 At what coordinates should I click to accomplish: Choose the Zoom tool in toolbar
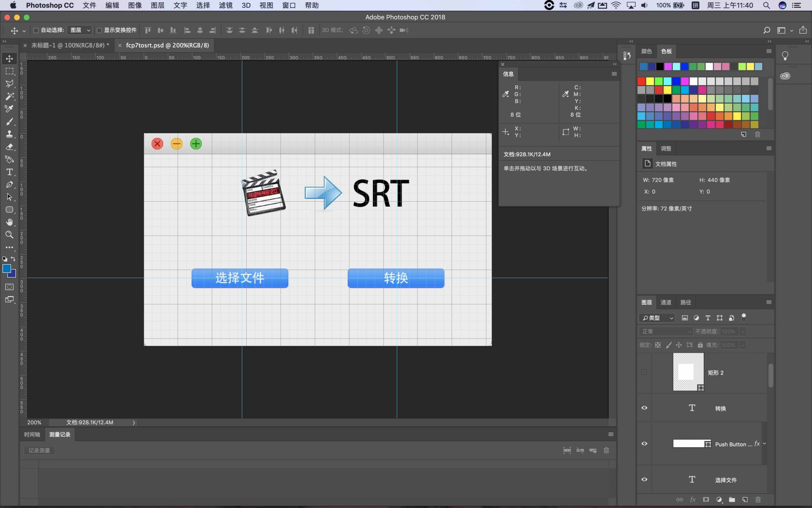9,235
